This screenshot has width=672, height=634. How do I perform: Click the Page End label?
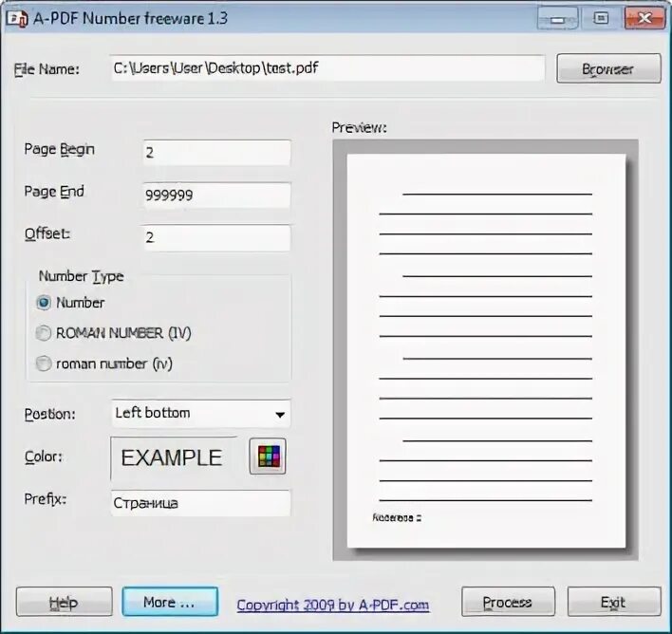[x=54, y=191]
